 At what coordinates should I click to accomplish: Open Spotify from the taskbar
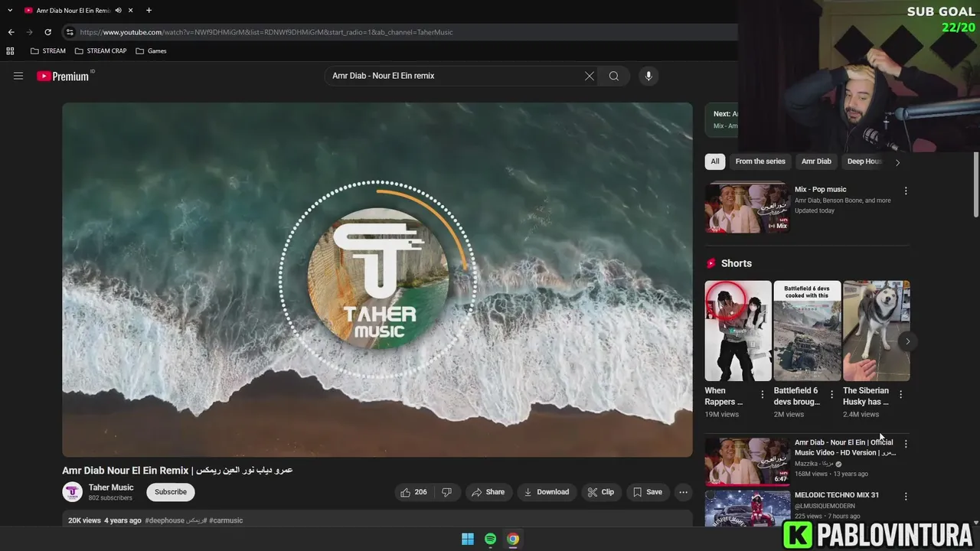[x=491, y=539]
